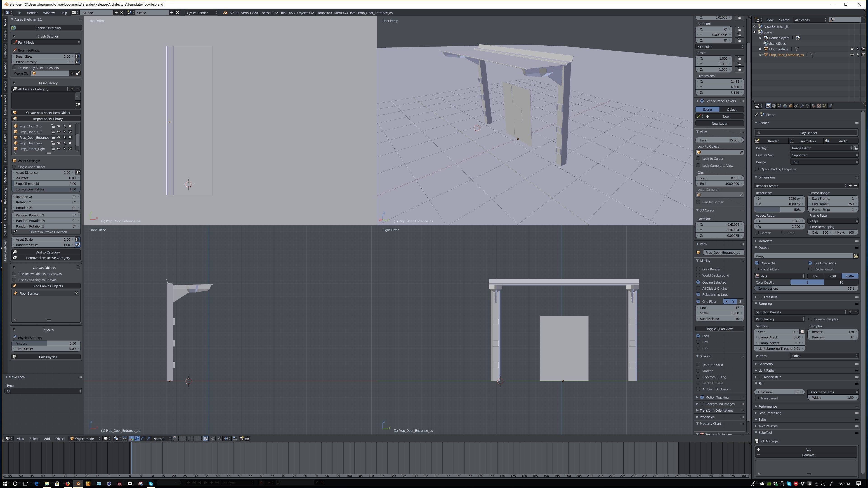Enable Lock to Cursor checkbox
The image size is (868, 488).
coord(698,159)
